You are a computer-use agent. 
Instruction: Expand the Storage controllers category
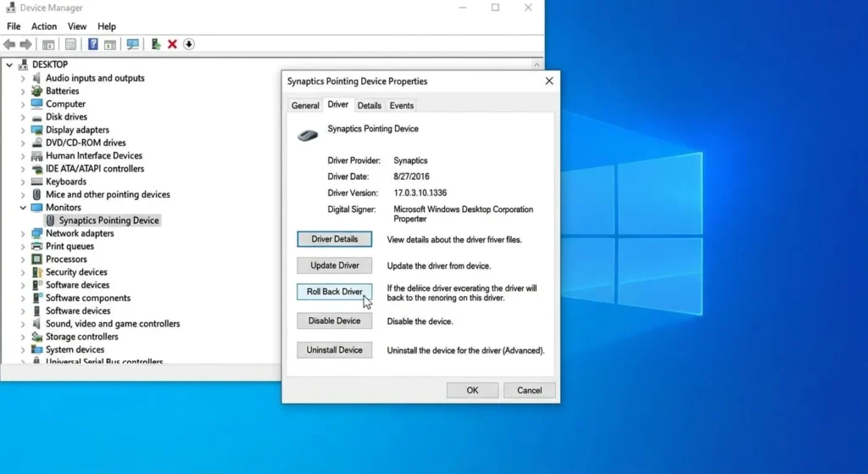23,337
